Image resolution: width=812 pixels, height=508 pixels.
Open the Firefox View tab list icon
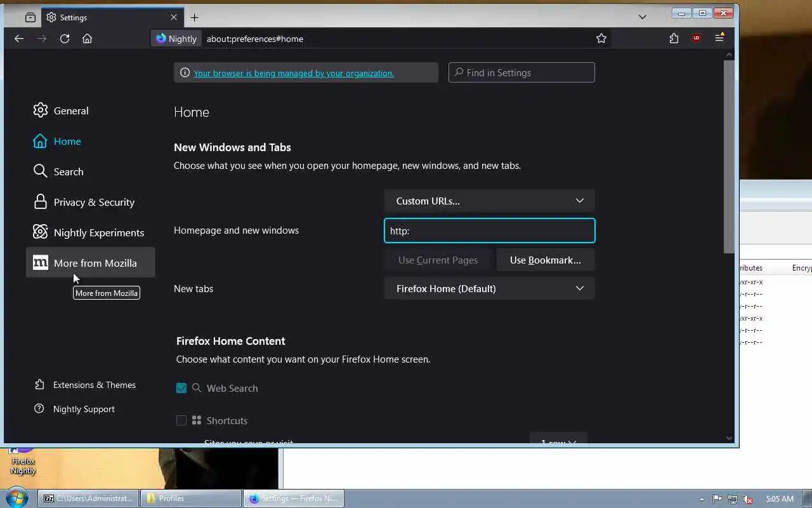point(30,17)
